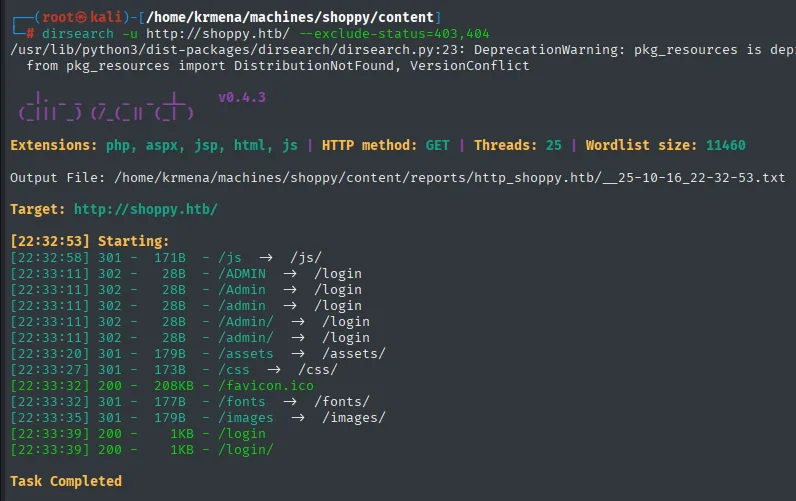Click the v0.4.3 version label

click(x=242, y=97)
